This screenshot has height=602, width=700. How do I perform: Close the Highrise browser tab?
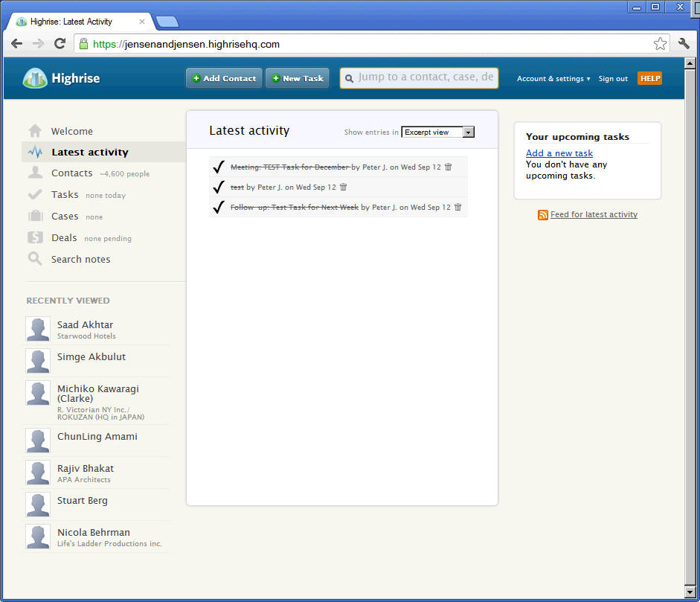(x=142, y=22)
